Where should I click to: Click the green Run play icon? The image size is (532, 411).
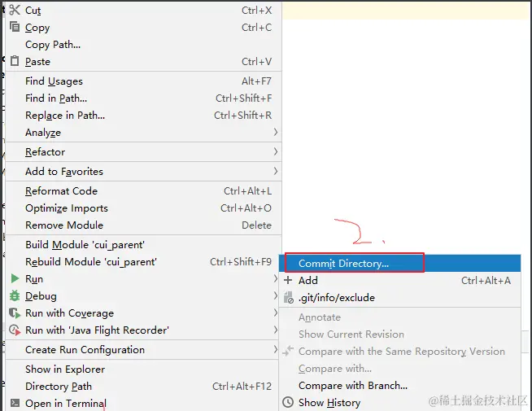click(x=15, y=278)
